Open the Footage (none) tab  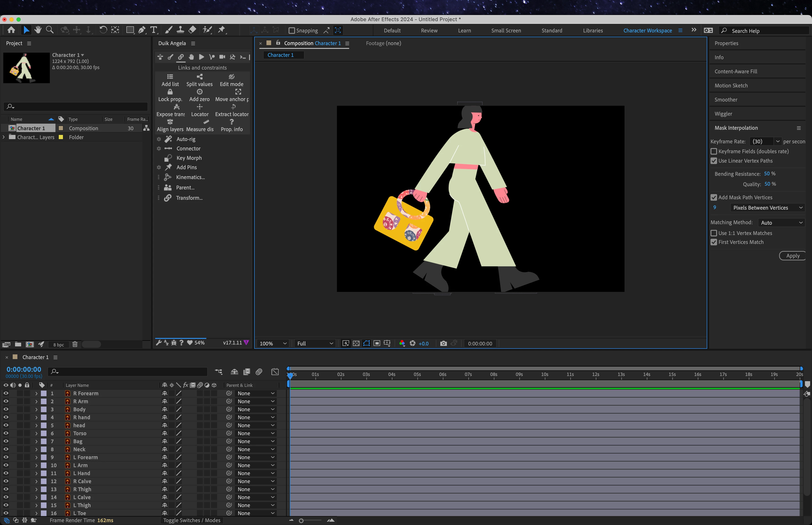tap(383, 43)
